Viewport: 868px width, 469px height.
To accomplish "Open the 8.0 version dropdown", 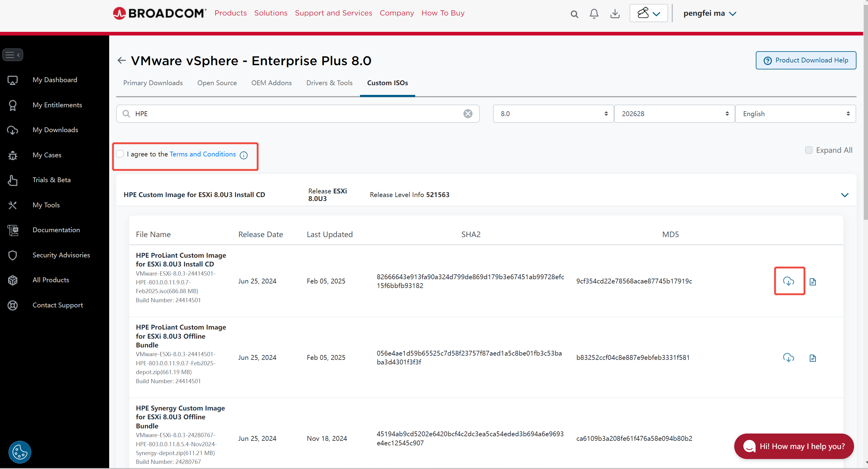I will [553, 114].
